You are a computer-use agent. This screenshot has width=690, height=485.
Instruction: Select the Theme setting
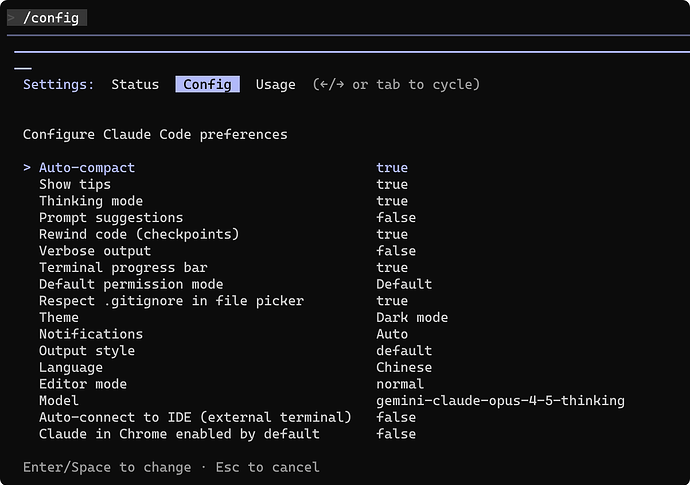coord(59,317)
